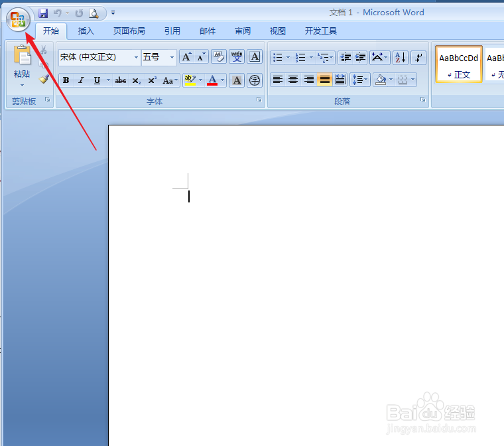This screenshot has width=504, height=446.
Task: Apply paragraph shading bucket
Action: point(381,80)
